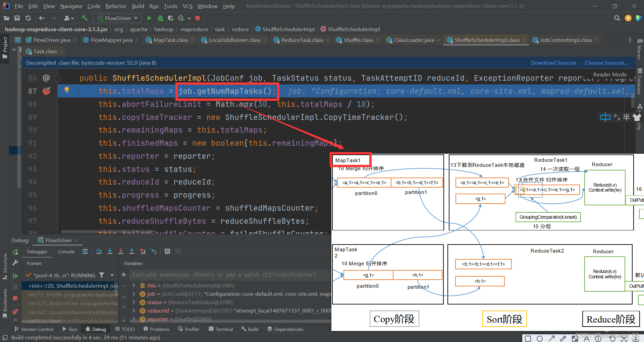Screen dimensions: 644x342
Task: Click the Open folder toolbar icon
Action: pos(6,18)
